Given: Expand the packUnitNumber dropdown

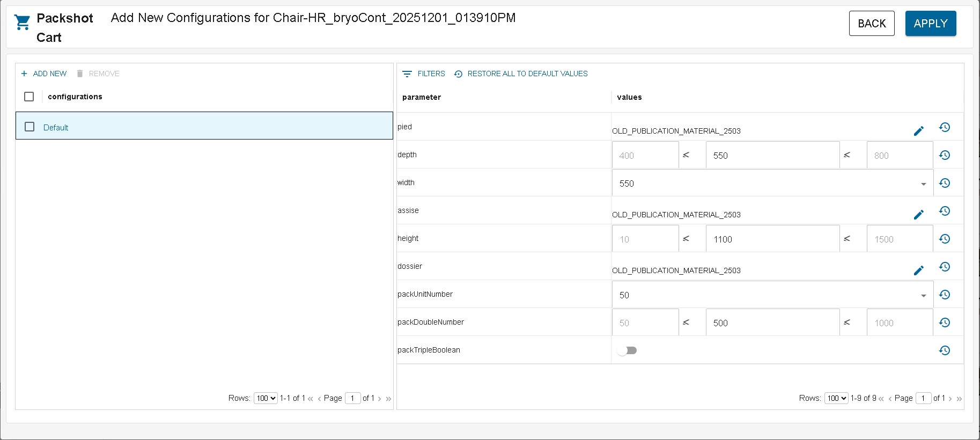Looking at the screenshot, I should pyautogui.click(x=772, y=295).
